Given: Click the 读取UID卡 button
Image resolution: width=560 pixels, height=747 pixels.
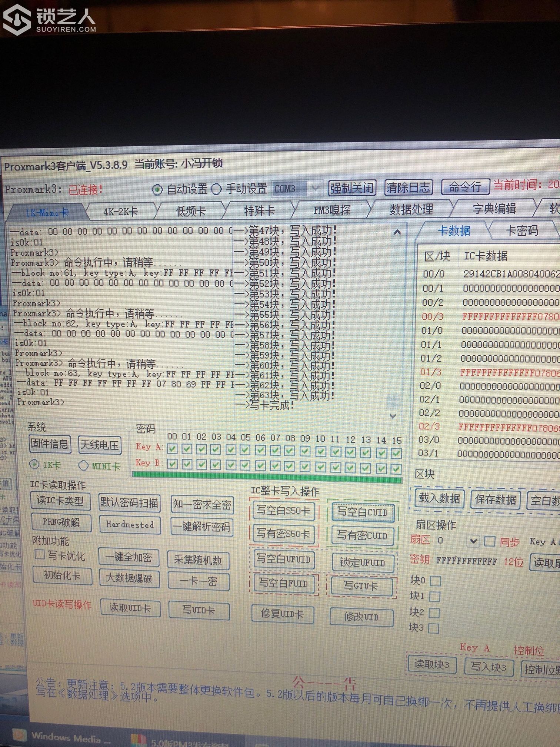Looking at the screenshot, I should [130, 608].
